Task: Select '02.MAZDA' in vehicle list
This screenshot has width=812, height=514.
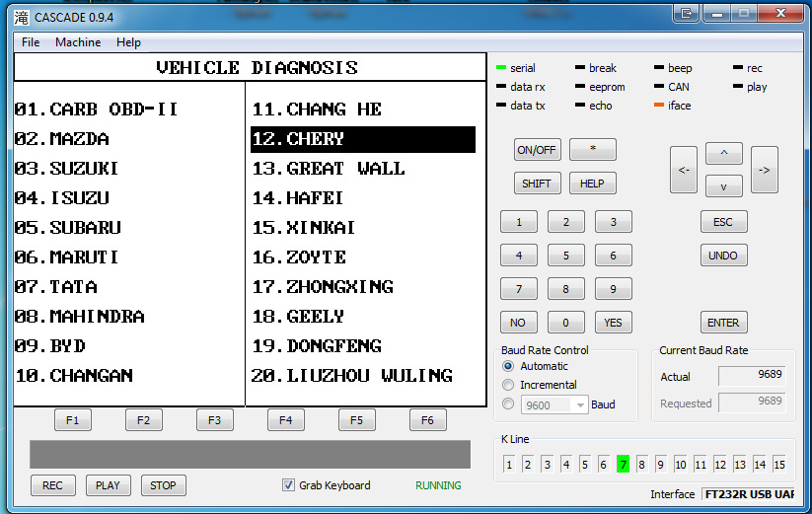Action: pos(61,139)
